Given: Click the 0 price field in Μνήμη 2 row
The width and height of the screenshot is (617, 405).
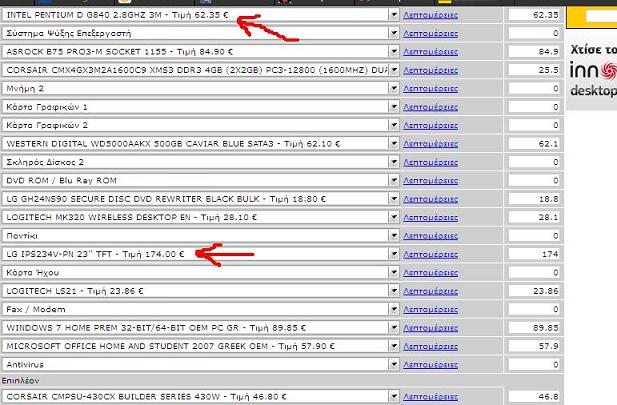Looking at the screenshot, I should pos(534,89).
